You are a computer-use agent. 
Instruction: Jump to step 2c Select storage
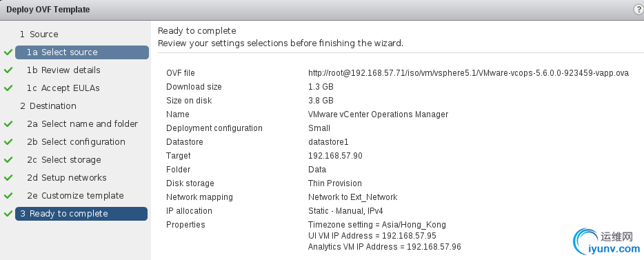point(64,160)
